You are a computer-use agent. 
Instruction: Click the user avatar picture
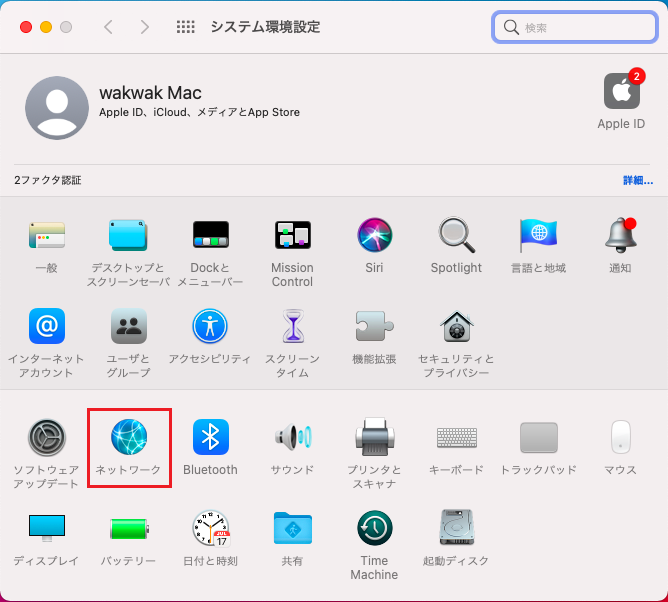(x=57, y=108)
